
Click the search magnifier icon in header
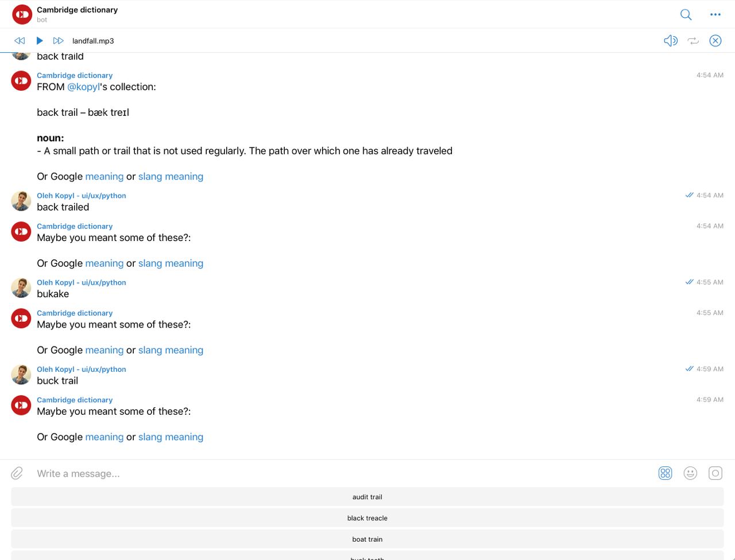point(686,14)
